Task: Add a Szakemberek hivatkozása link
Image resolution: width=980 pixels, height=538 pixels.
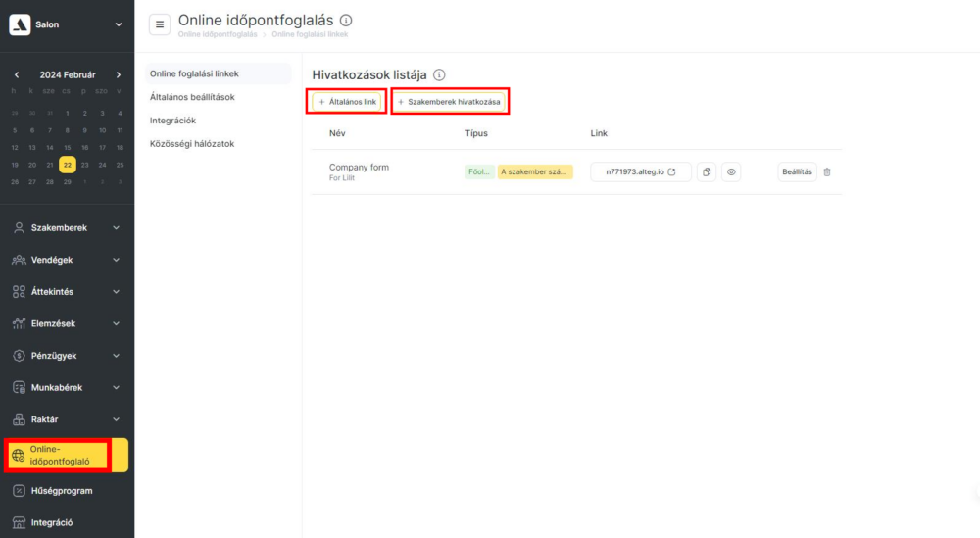Action: (x=450, y=102)
